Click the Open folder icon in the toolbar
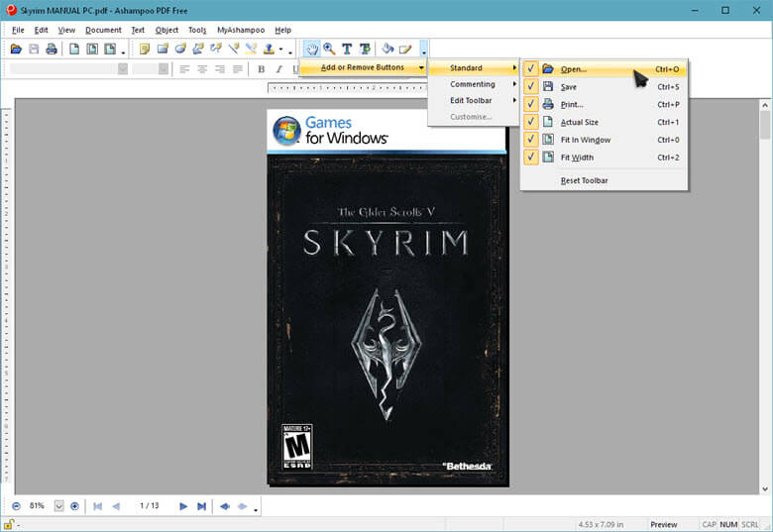Viewport: 773px width, 532px height. [x=16, y=49]
